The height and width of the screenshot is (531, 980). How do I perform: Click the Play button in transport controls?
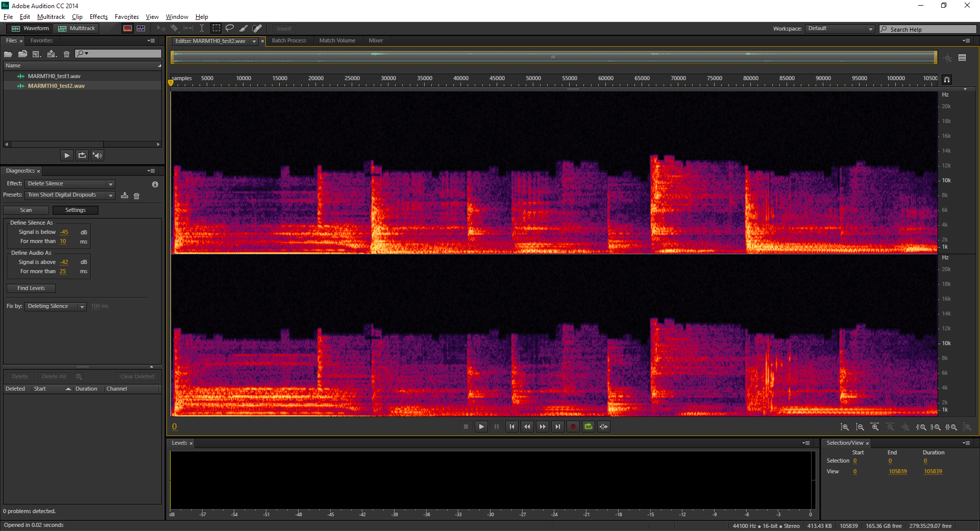coord(481,426)
